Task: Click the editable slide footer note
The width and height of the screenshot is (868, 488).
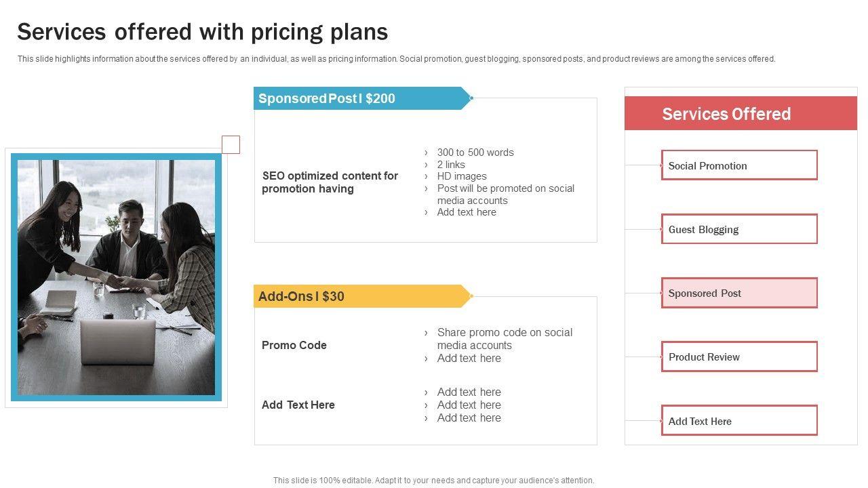Action: 433,481
